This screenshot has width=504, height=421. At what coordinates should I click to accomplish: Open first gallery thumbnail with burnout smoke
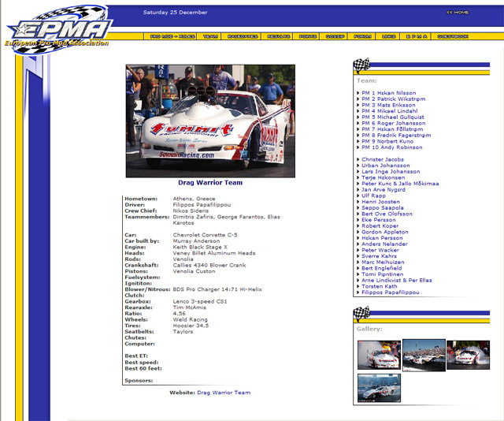tap(380, 355)
